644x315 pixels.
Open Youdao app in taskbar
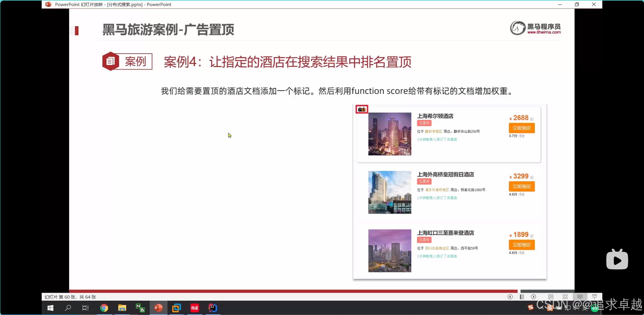(195, 308)
